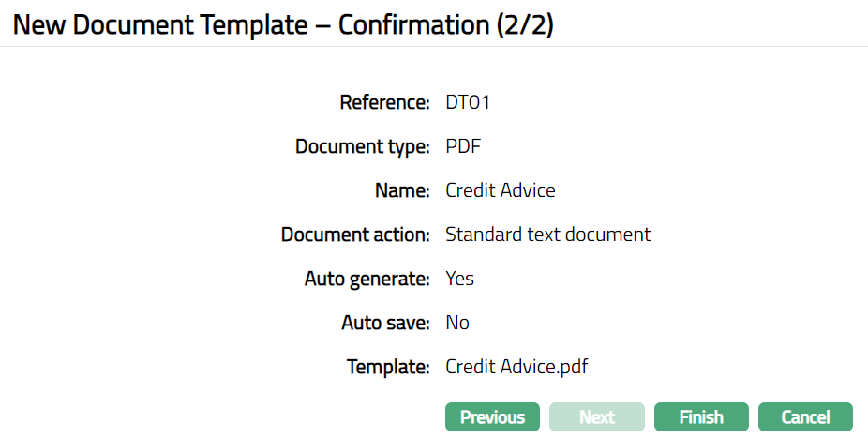Click the Name field label
The width and height of the screenshot is (868, 439).
(x=401, y=190)
